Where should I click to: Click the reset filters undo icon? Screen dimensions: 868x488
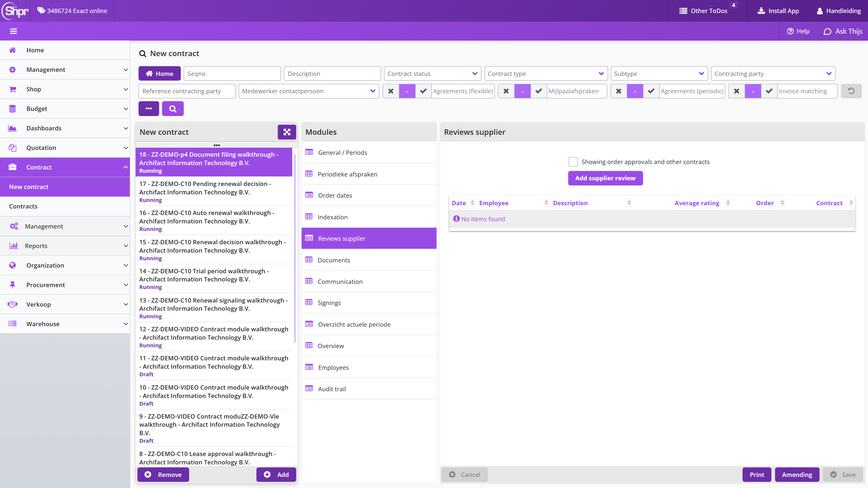coord(851,91)
